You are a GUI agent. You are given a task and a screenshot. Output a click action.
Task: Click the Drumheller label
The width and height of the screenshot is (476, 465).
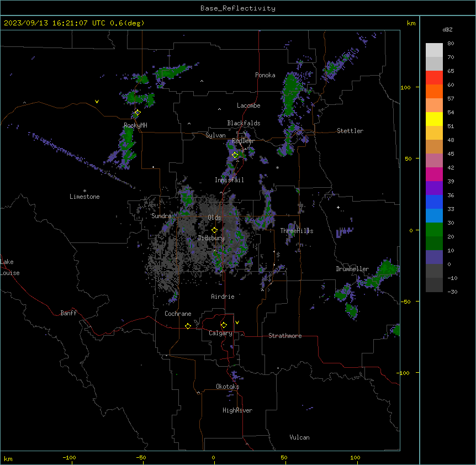352,269
